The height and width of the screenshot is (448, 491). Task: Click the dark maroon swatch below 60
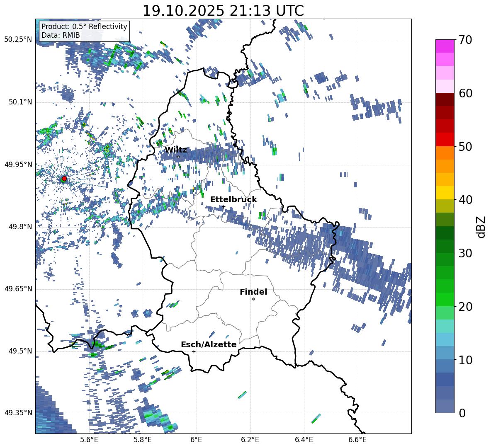click(x=445, y=99)
